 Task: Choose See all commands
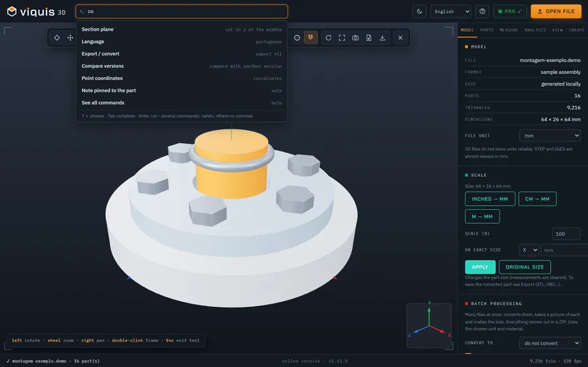point(182,103)
